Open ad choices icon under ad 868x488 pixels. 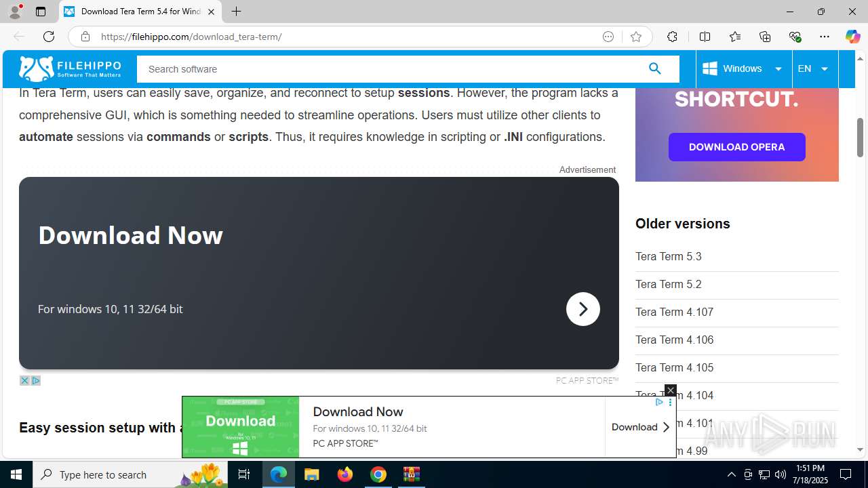point(36,380)
